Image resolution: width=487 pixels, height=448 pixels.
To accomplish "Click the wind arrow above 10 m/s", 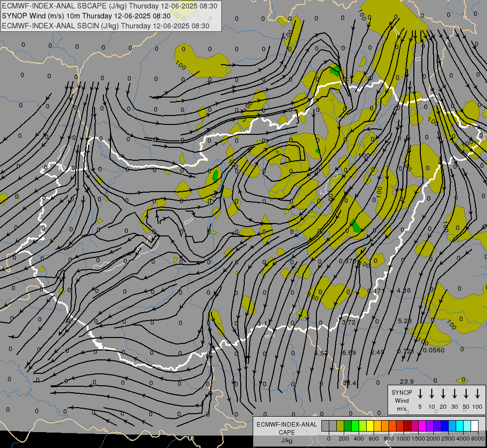I will [431, 394].
